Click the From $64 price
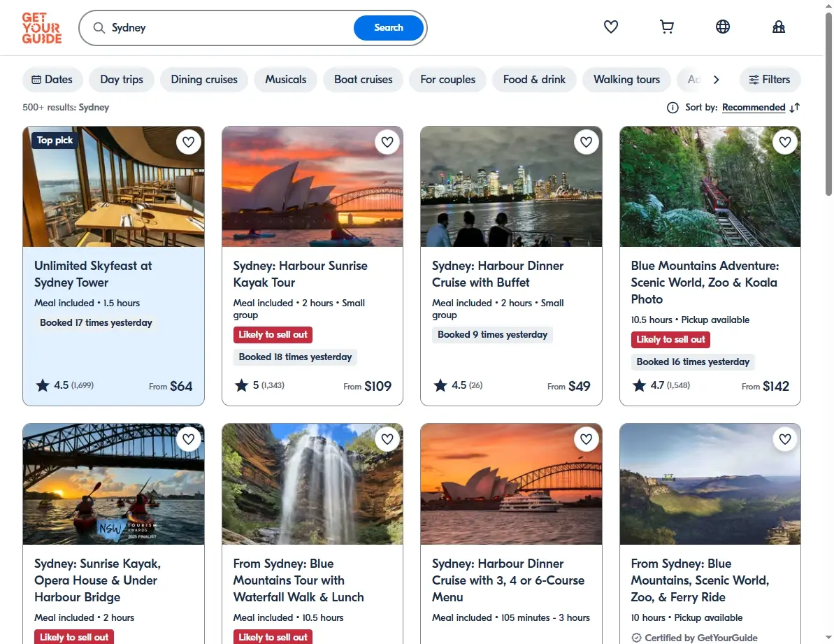This screenshot has width=834, height=644. coord(171,386)
